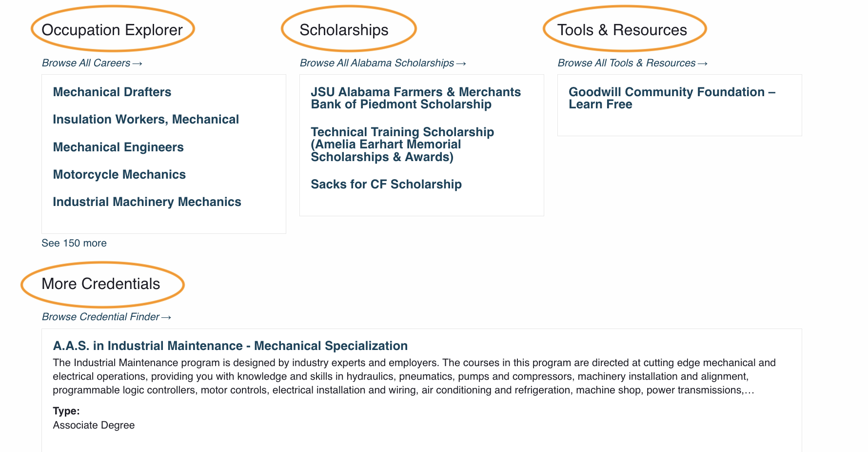The height and width of the screenshot is (452, 868).
Task: Click the Tools & Resources heading
Action: [x=622, y=30]
